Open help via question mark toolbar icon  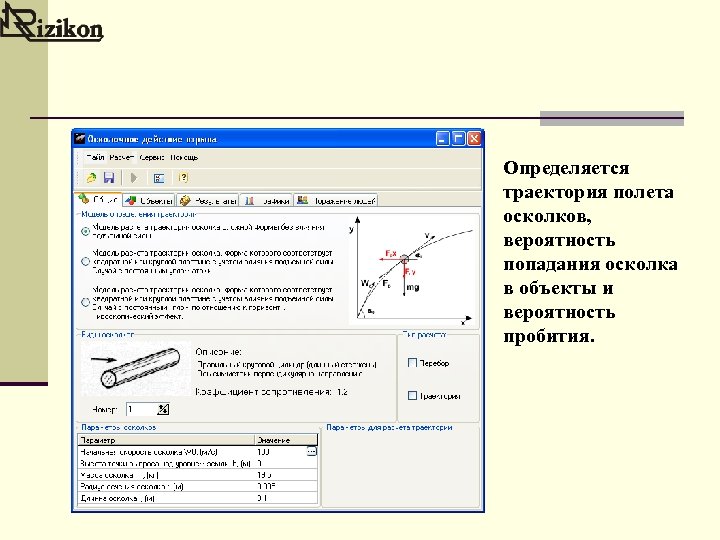point(183,177)
